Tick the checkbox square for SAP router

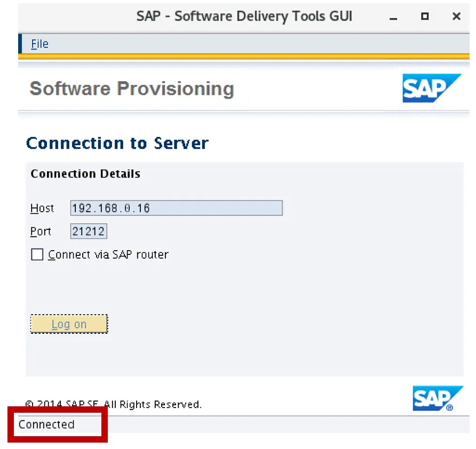(x=37, y=255)
